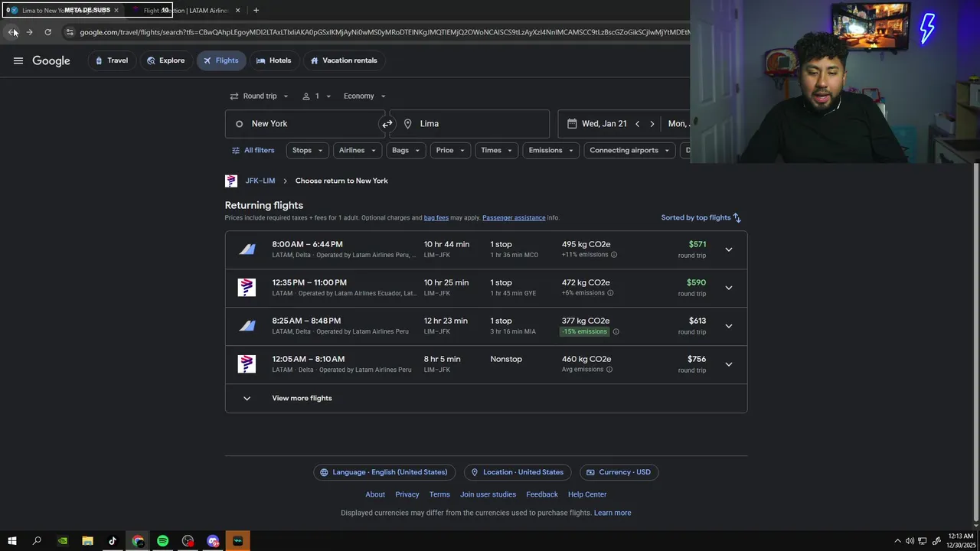Show hidden system tray icons
The width and height of the screenshot is (980, 551).
pos(897,541)
